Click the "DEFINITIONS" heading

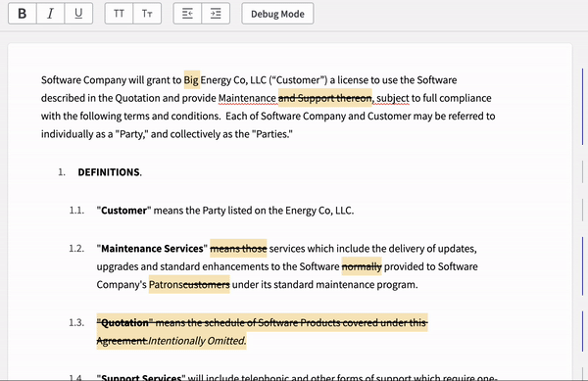(x=109, y=172)
